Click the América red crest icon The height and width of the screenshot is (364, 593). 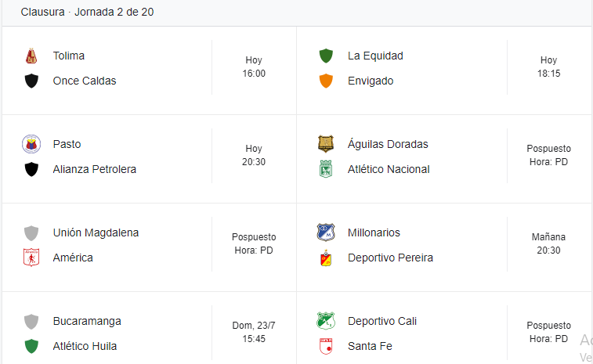[31, 258]
